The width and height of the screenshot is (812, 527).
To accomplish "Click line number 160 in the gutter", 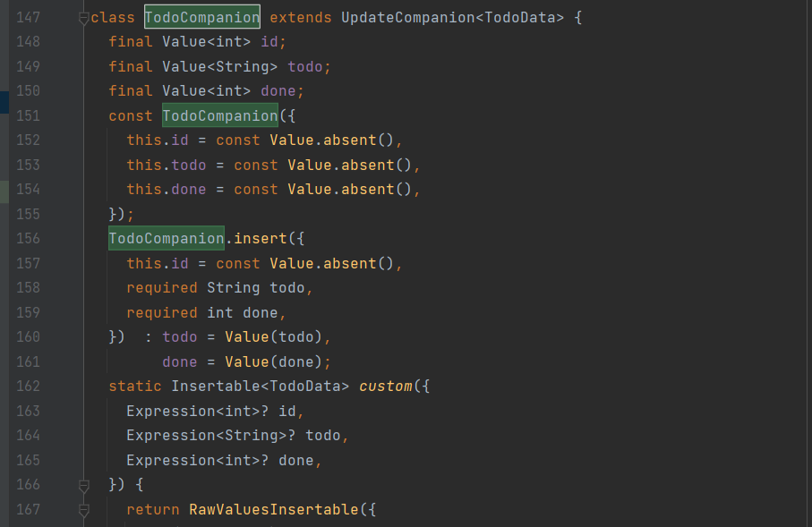I will pos(28,336).
